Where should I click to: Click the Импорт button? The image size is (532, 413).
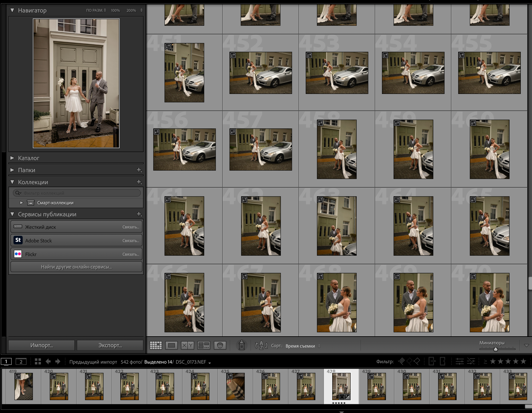(41, 345)
